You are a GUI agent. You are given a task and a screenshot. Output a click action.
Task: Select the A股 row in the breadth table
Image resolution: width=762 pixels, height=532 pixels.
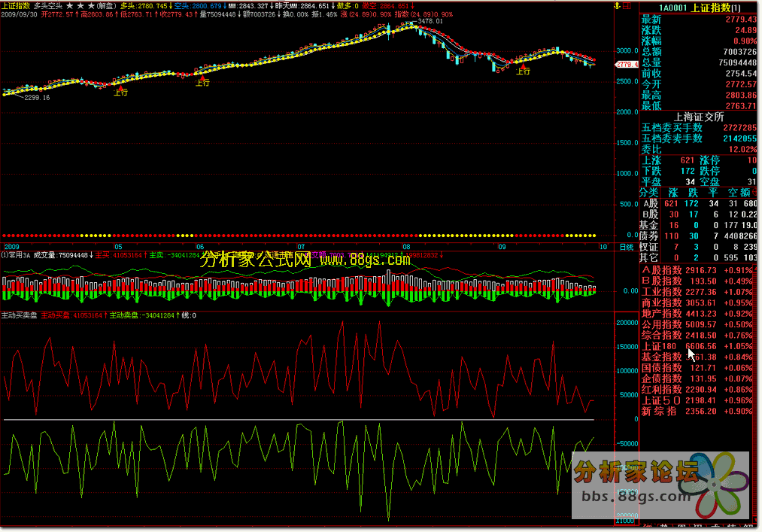coord(699,203)
